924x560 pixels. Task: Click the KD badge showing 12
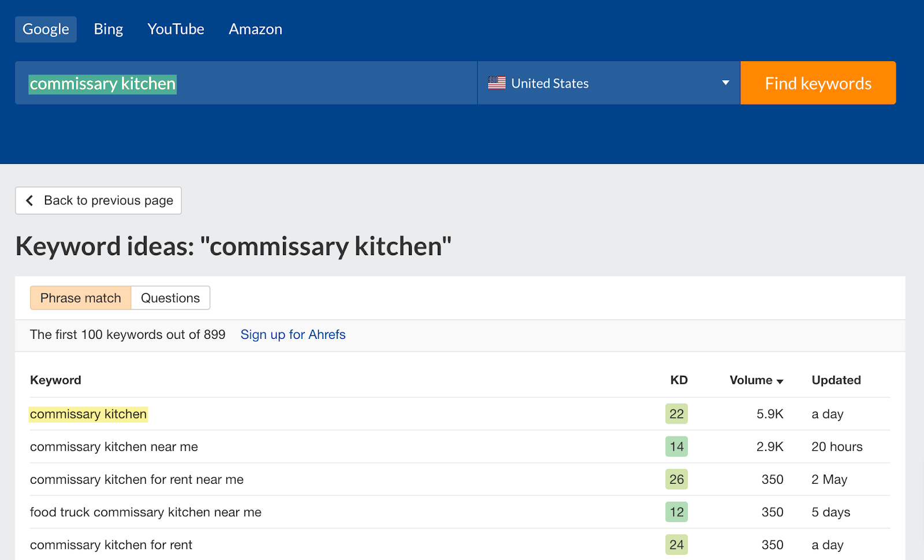(x=676, y=512)
